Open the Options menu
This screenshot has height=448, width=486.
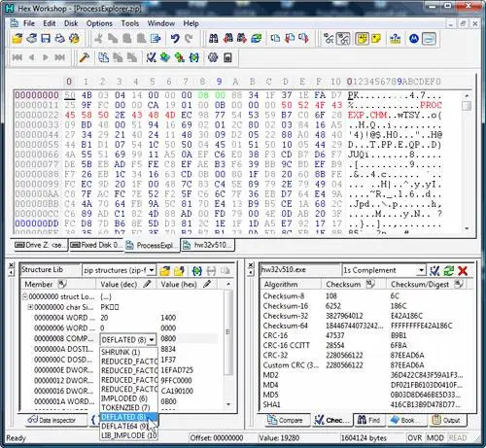pos(99,23)
